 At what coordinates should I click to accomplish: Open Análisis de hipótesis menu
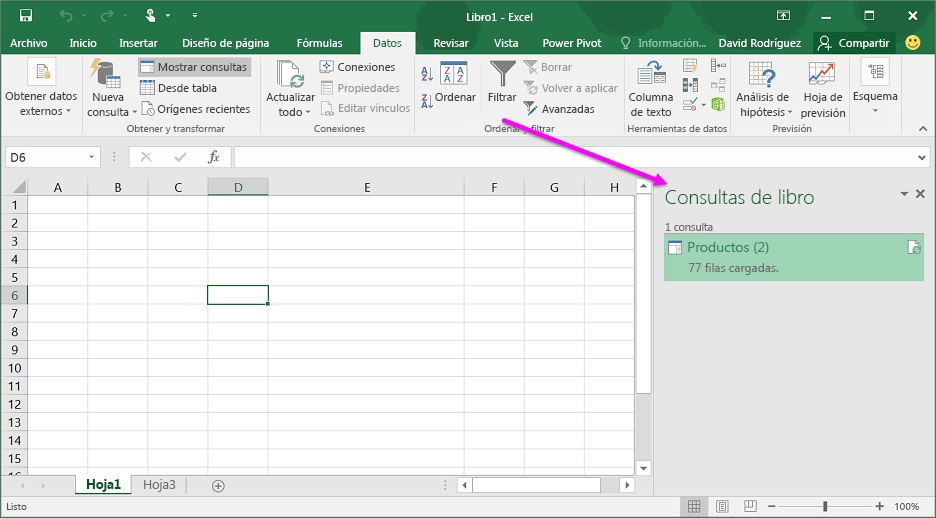pos(763,88)
